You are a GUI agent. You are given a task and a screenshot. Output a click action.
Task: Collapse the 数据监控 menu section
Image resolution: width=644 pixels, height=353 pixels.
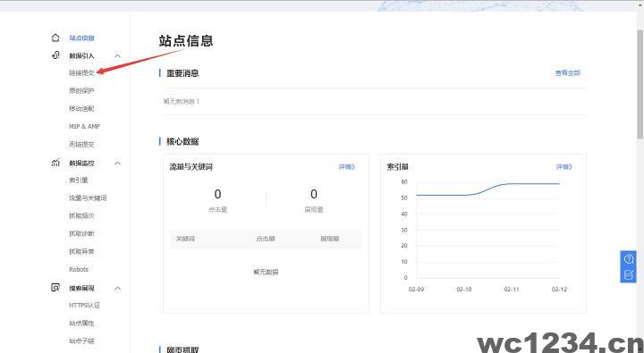(117, 163)
